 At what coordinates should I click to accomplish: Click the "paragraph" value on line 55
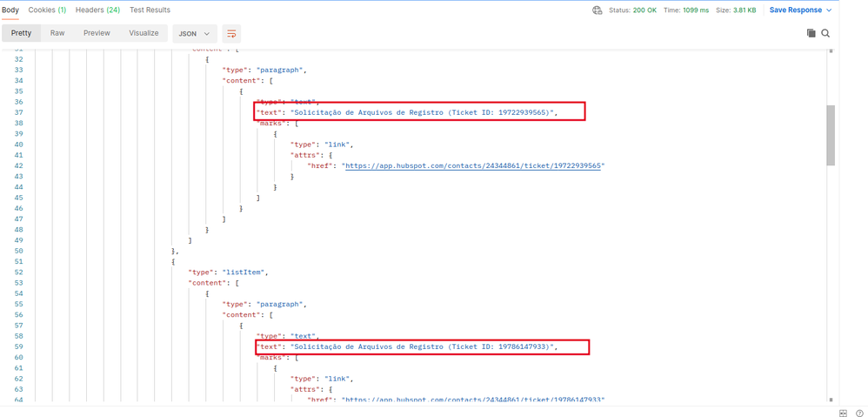[280, 304]
